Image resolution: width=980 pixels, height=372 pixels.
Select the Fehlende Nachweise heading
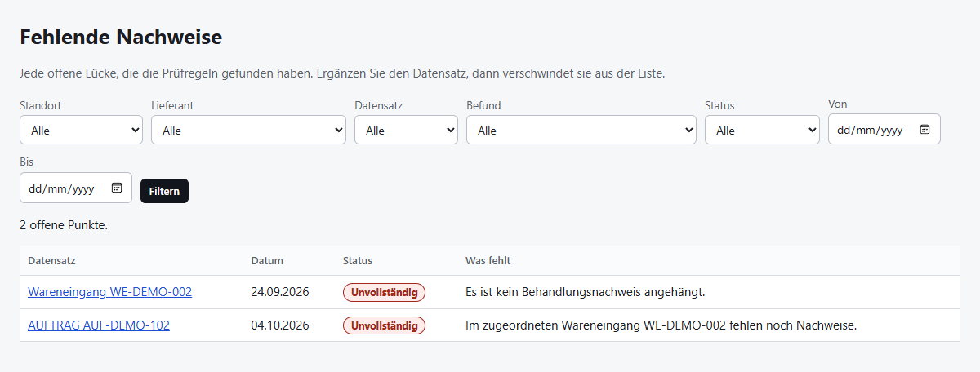coord(121,37)
